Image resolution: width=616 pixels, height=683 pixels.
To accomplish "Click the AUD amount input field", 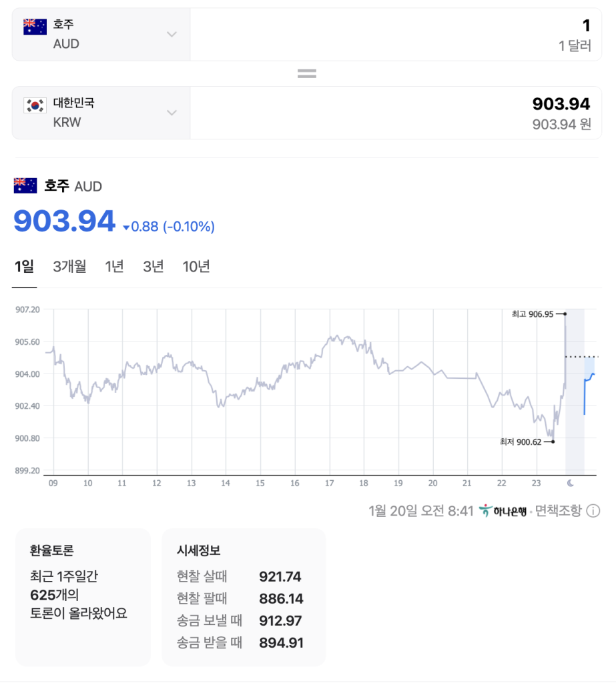I will [396, 35].
